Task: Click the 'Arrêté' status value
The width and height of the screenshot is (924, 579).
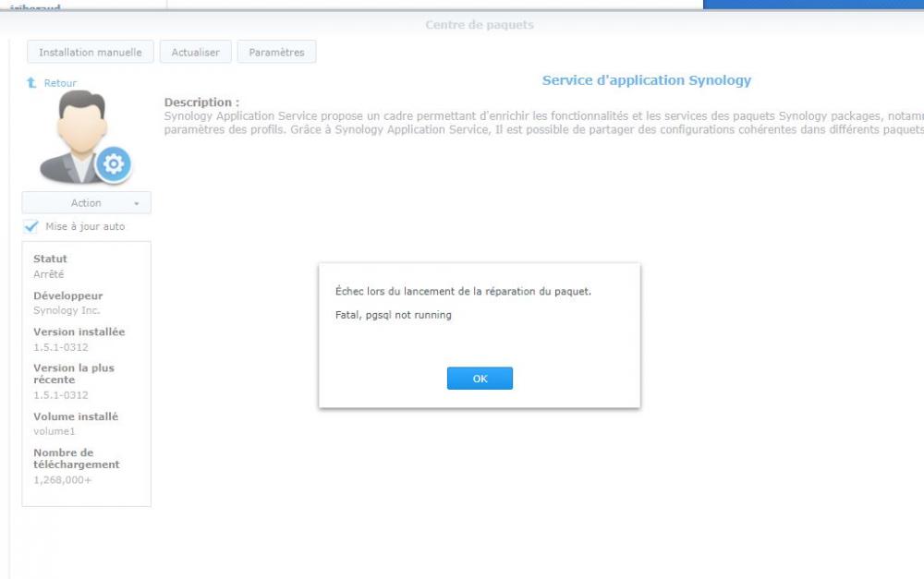Action: click(48, 274)
